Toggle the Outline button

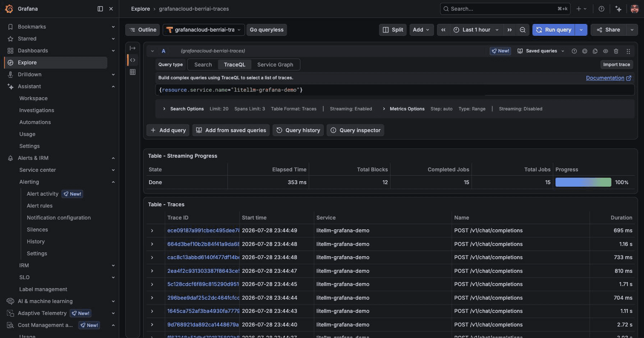tap(143, 30)
